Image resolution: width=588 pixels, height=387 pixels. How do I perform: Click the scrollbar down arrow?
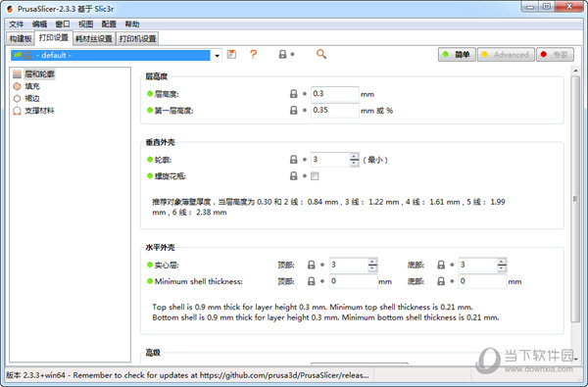tap(575, 359)
